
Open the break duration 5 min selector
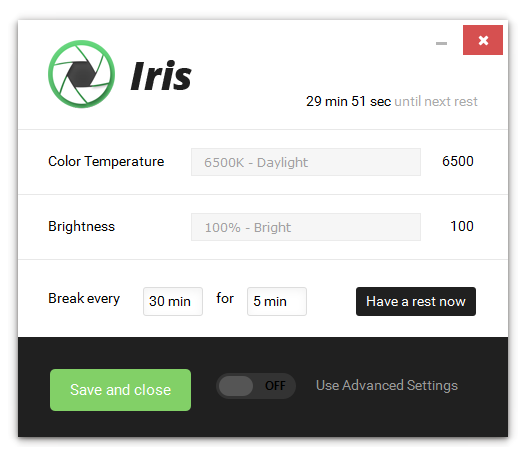(x=277, y=301)
